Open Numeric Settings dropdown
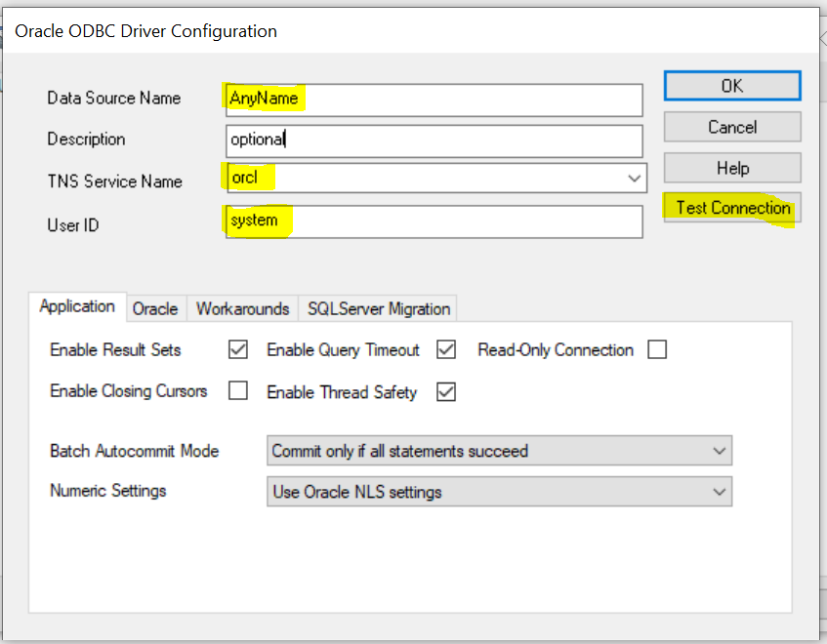This screenshot has width=827, height=644. (x=499, y=492)
